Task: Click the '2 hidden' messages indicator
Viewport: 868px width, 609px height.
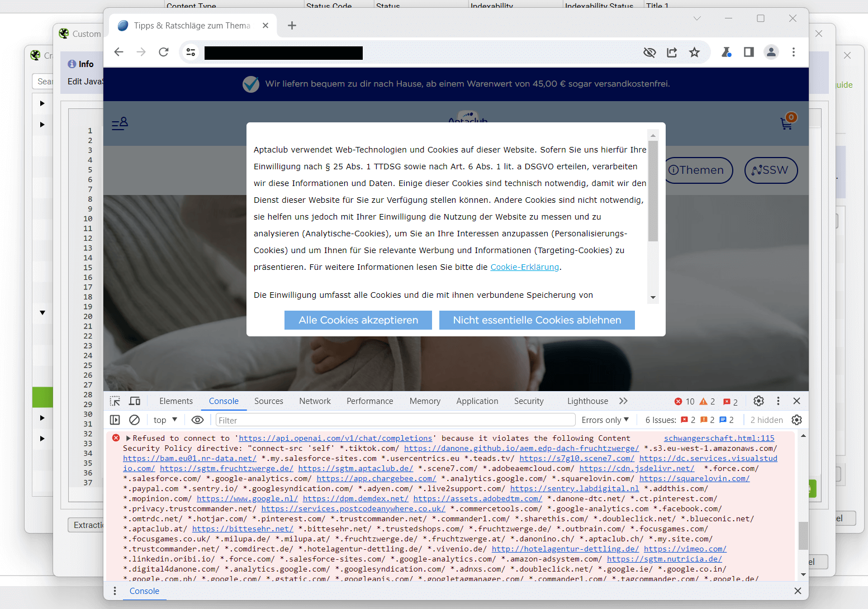Action: coord(766,420)
